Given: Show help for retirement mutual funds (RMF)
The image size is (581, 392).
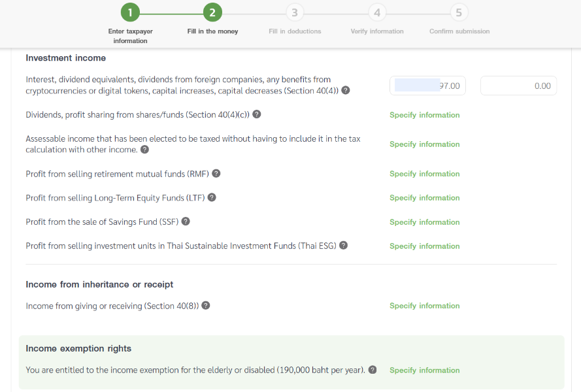Looking at the screenshot, I should pos(216,174).
